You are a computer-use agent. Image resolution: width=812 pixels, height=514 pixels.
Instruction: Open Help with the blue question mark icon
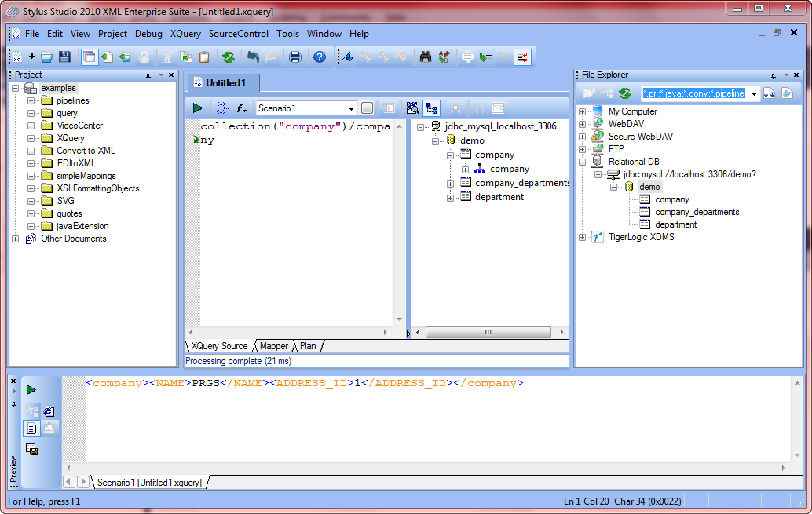pyautogui.click(x=320, y=57)
